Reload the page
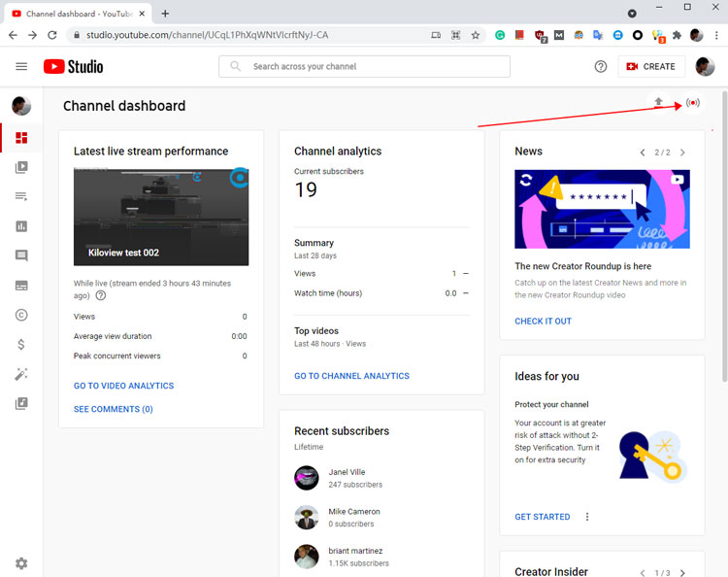Image resolution: width=728 pixels, height=577 pixels. [52, 35]
